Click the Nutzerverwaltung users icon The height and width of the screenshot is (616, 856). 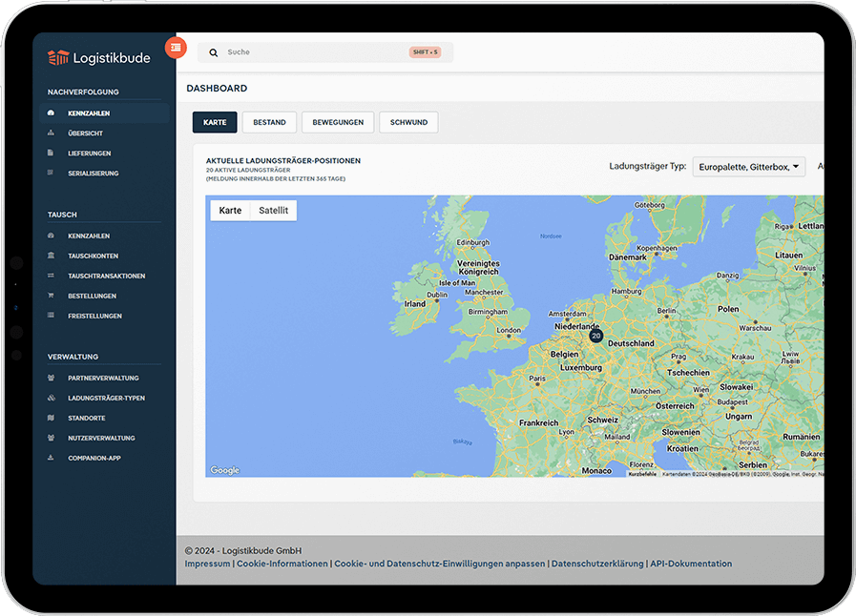pos(51,438)
